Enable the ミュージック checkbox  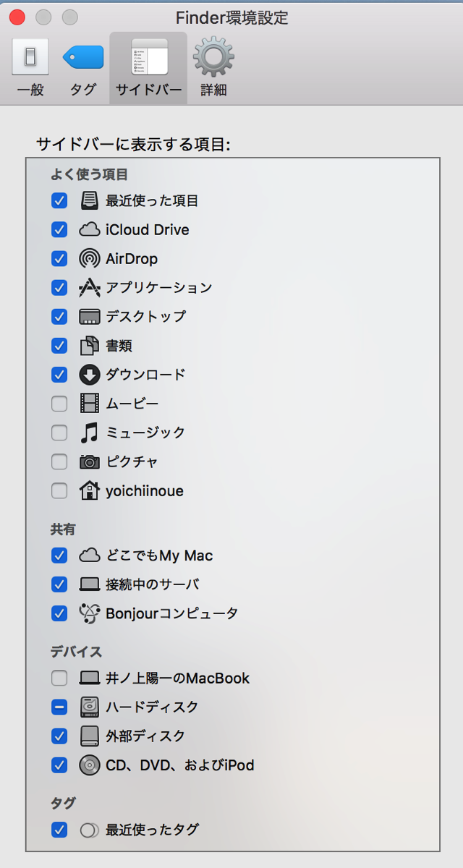(x=59, y=433)
